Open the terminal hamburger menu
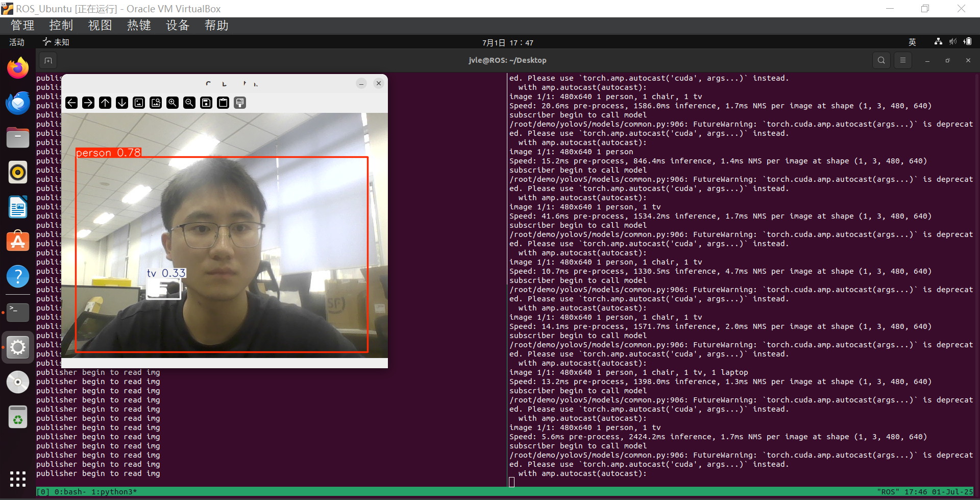980x500 pixels. tap(902, 60)
